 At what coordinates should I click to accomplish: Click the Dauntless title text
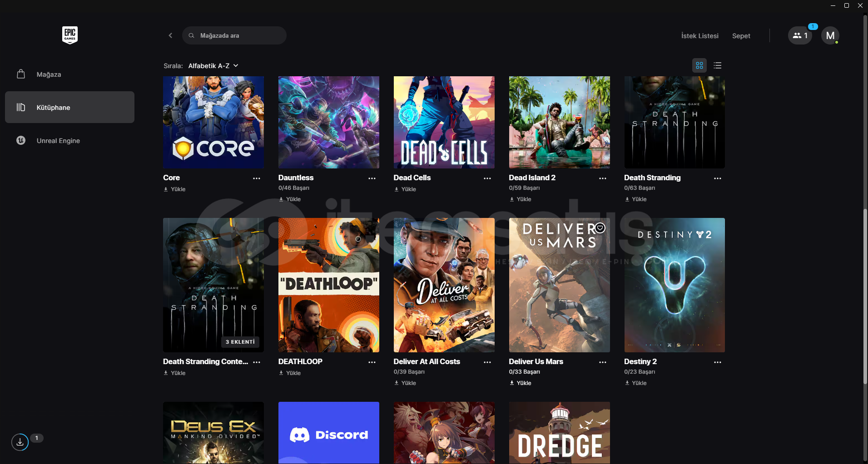pos(296,178)
